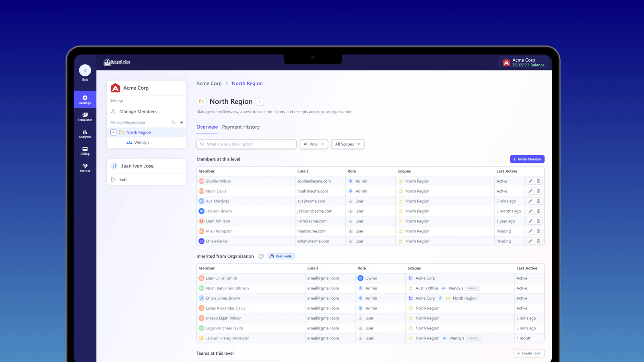Viewport: 644px width, 362px height.
Task: Expand '3 more...' scopes for Noah Benjamin Johnson
Action: pyautogui.click(x=473, y=288)
